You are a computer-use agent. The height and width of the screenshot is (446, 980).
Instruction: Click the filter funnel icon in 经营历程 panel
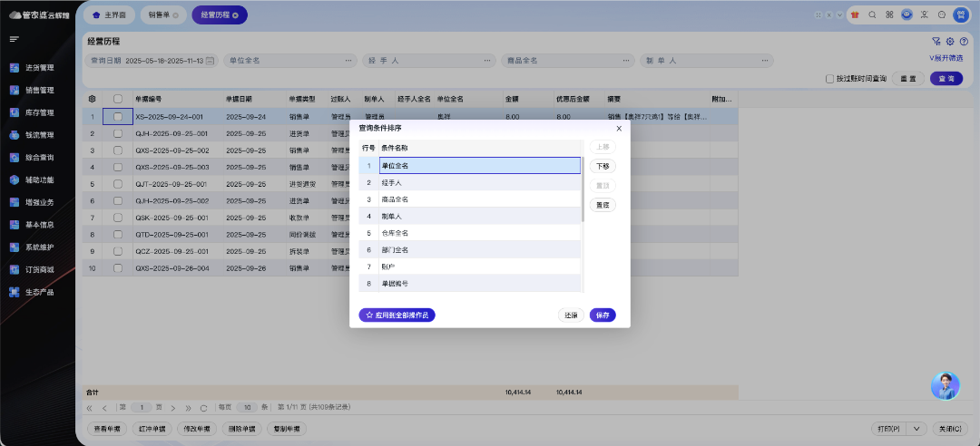936,42
